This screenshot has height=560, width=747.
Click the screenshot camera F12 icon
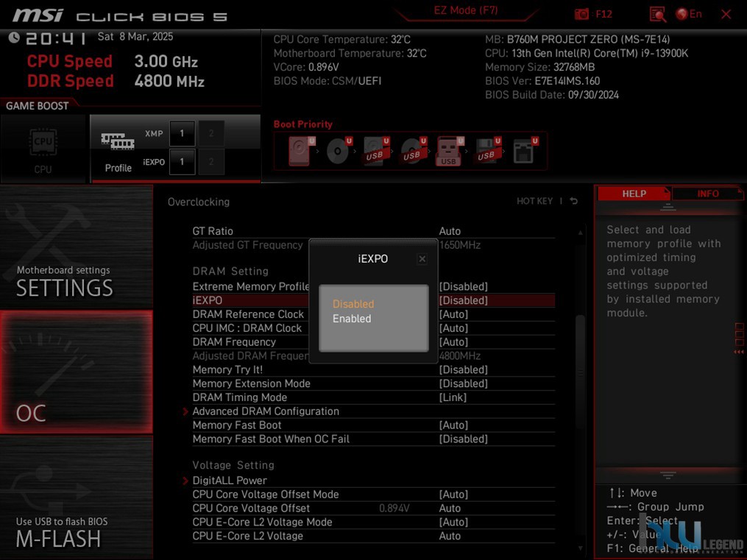pyautogui.click(x=581, y=14)
